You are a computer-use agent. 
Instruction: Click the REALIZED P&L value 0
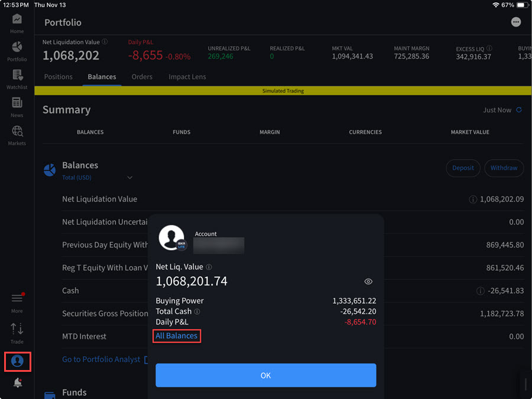pyautogui.click(x=272, y=56)
